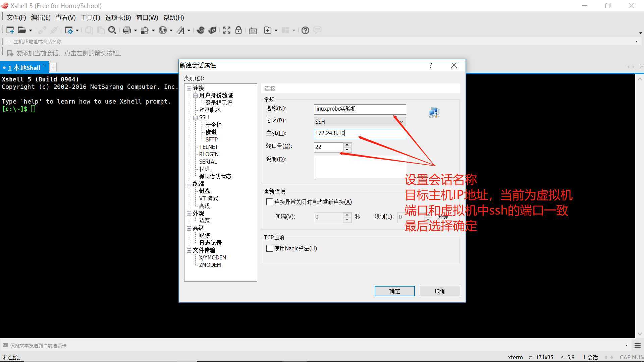Collapse the 连接 tree node
Screen dimensions: 644x362
click(x=189, y=88)
